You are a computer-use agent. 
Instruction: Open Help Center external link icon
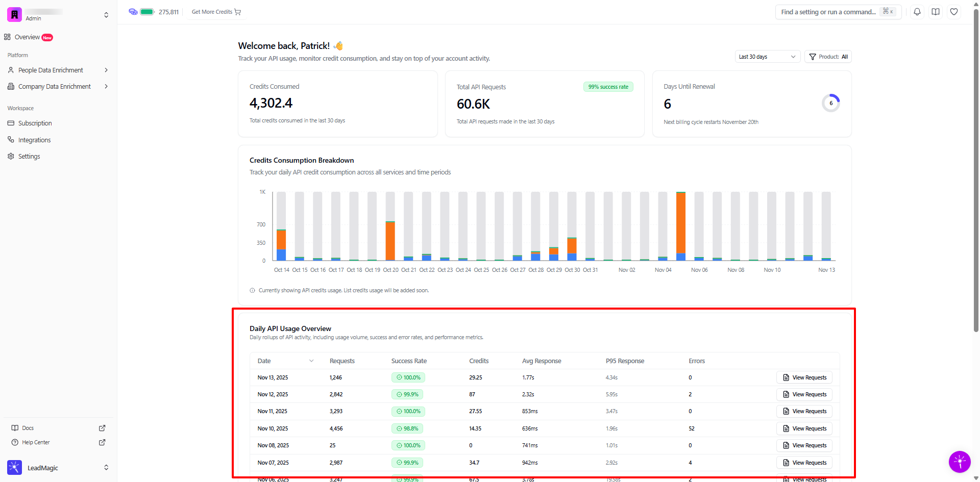click(x=102, y=442)
